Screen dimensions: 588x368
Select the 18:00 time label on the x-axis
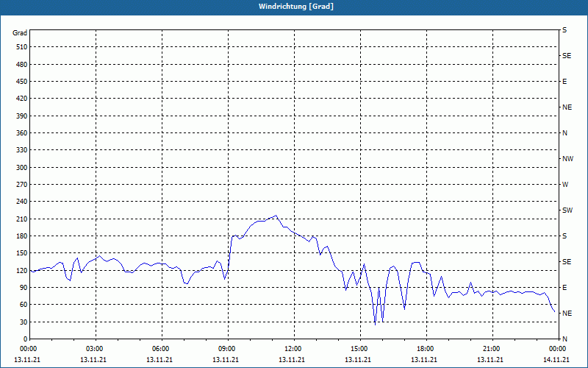[426, 349]
